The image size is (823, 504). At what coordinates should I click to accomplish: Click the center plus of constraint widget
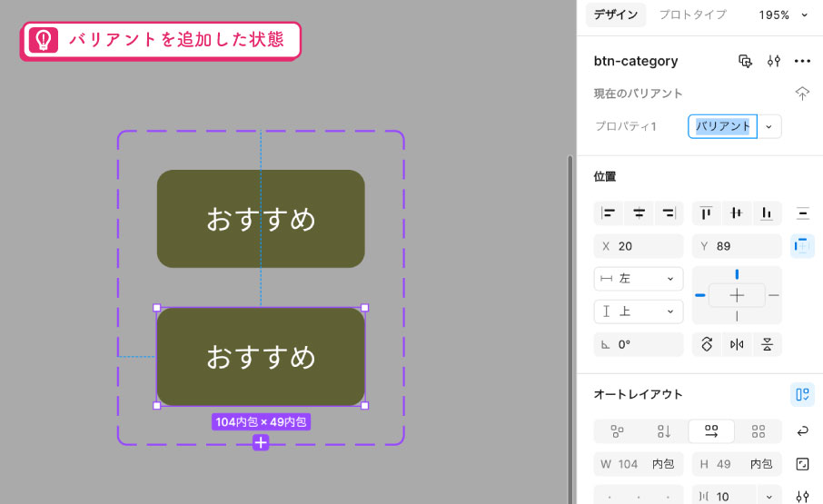pyautogui.click(x=737, y=295)
